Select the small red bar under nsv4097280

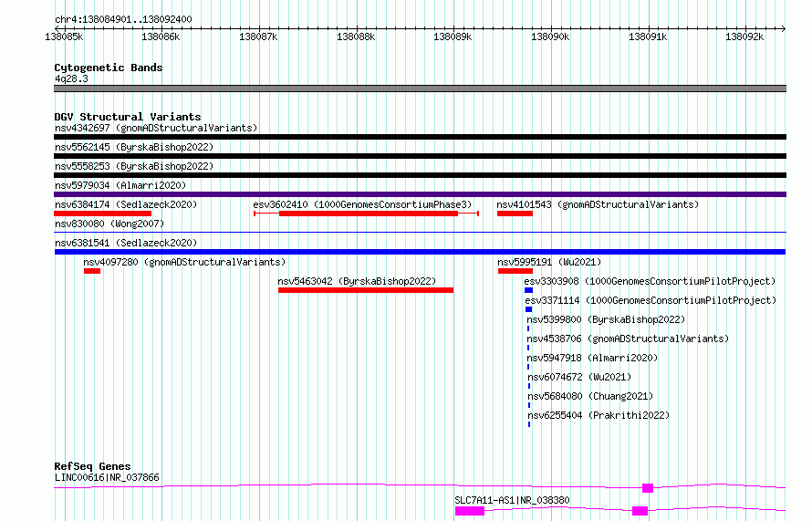click(x=92, y=271)
